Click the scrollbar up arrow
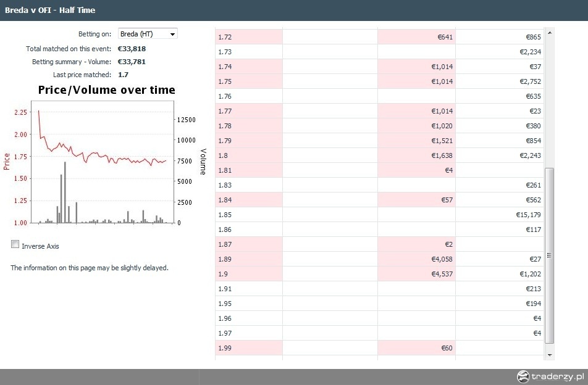Viewport: 588px width, 385px height. pyautogui.click(x=549, y=33)
